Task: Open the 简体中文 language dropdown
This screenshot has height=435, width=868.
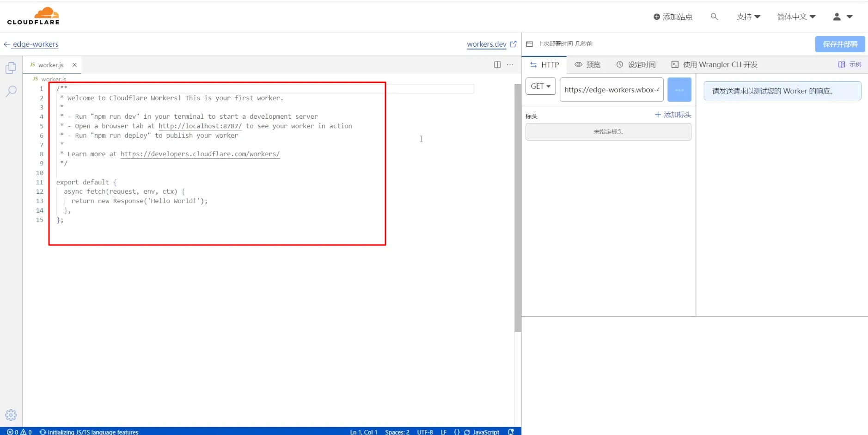Action: [x=796, y=17]
